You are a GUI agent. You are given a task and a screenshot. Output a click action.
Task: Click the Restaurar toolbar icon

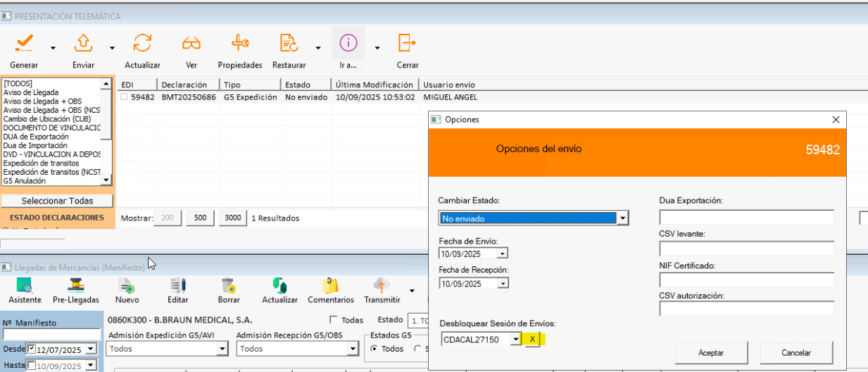tap(289, 44)
